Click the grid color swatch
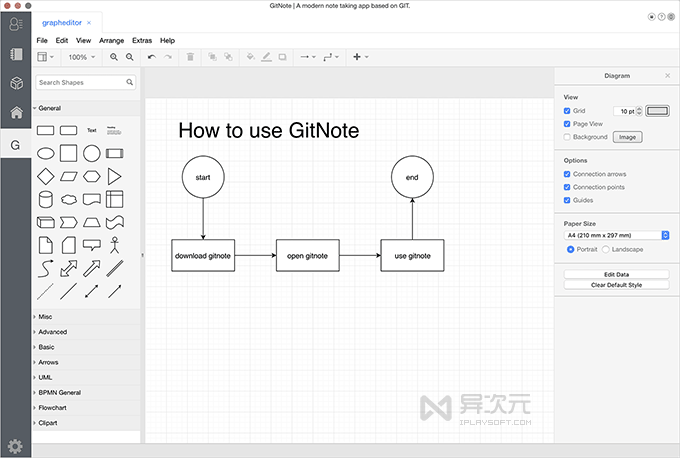This screenshot has width=680, height=458. 657,111
